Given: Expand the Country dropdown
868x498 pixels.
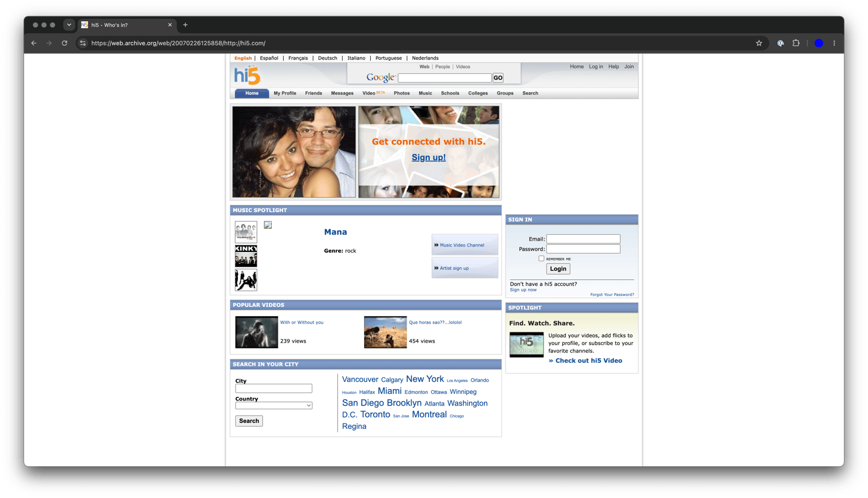Looking at the screenshot, I should pos(274,406).
